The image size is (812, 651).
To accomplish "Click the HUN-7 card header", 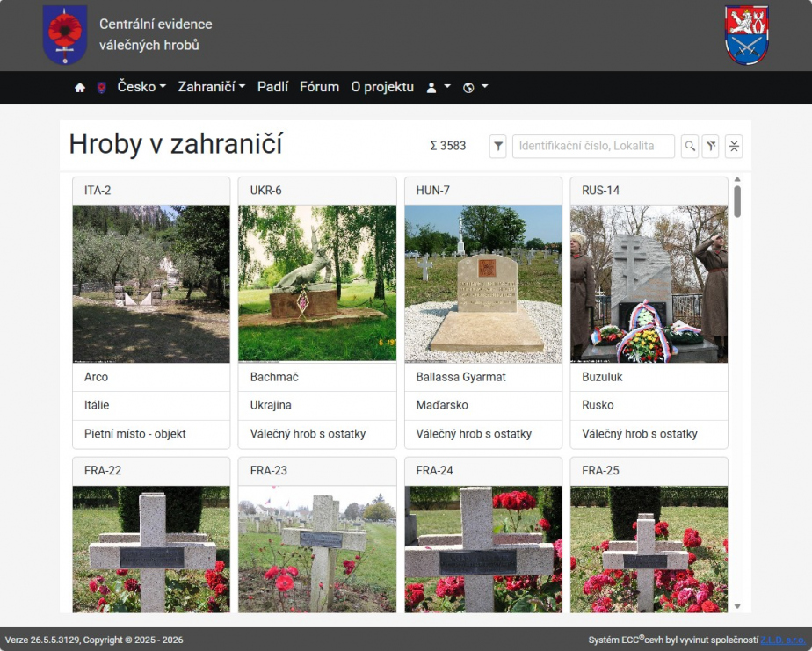I will coord(483,191).
